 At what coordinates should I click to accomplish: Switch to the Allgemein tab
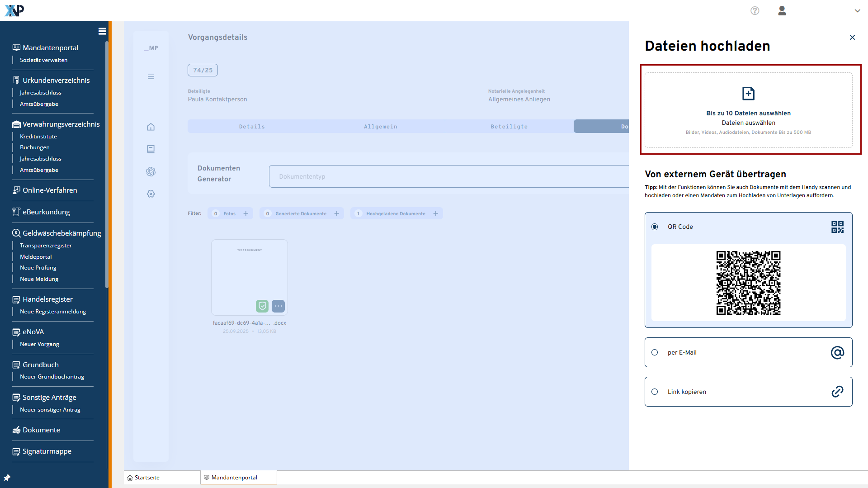[381, 127]
